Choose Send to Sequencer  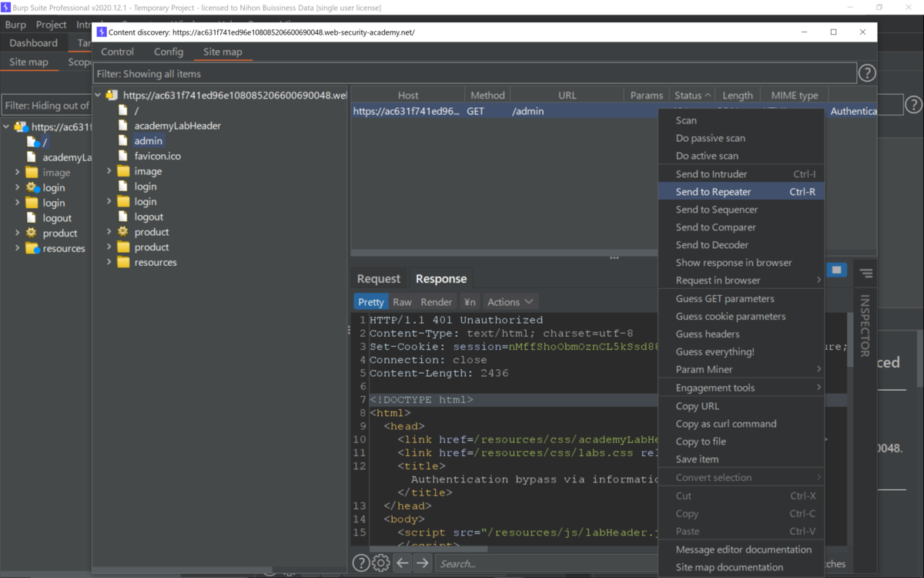point(741,210)
